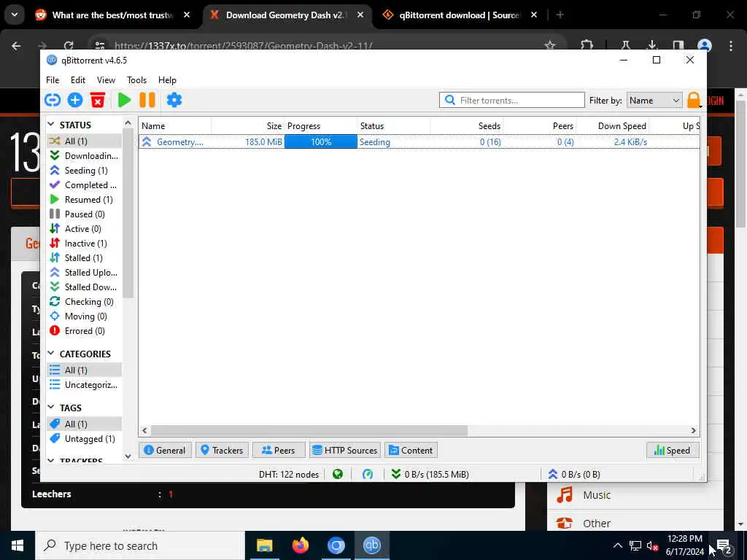Select All (1) under TAGS
This screenshot has height=560, width=747.
click(85, 424)
